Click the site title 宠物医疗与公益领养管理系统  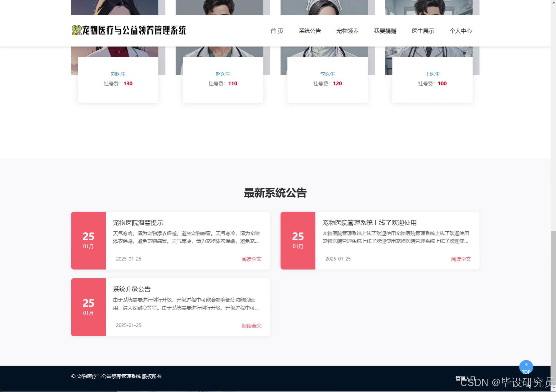[134, 30]
